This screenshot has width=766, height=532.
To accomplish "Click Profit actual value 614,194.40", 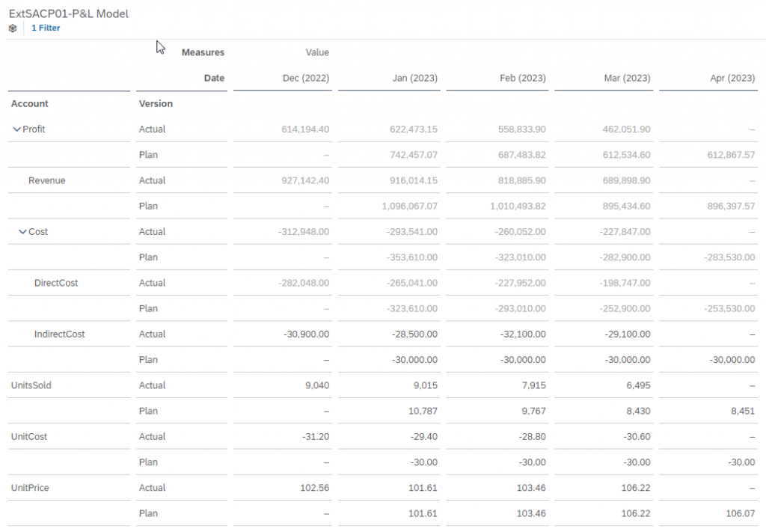I will (x=305, y=129).
